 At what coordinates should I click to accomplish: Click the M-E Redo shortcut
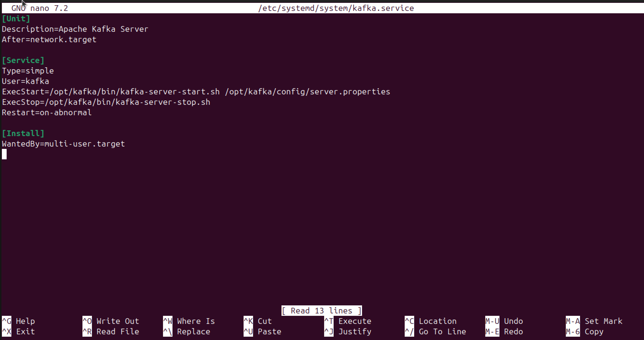tap(504, 331)
